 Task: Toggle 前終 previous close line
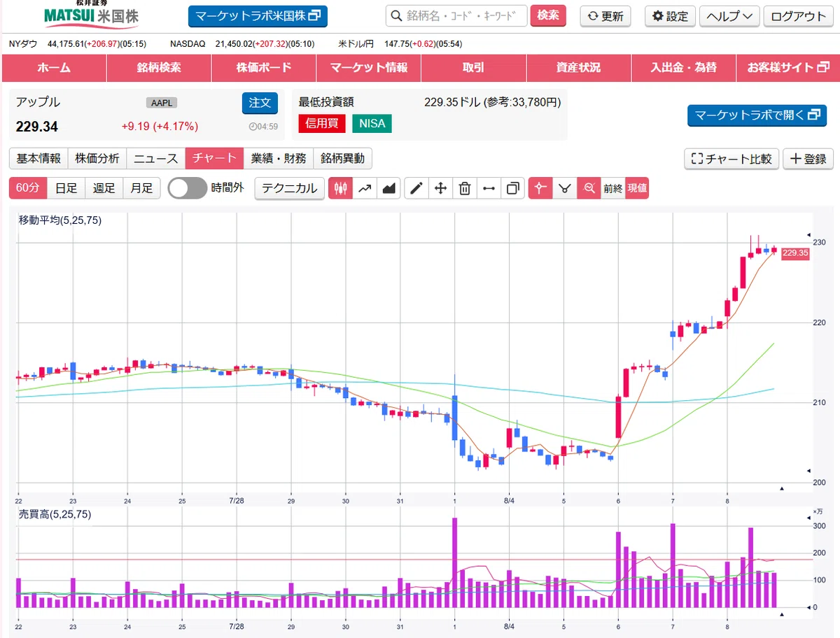(x=612, y=188)
